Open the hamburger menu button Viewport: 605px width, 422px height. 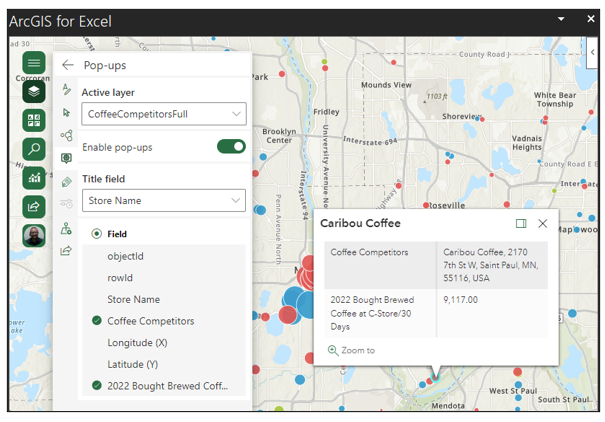[34, 62]
